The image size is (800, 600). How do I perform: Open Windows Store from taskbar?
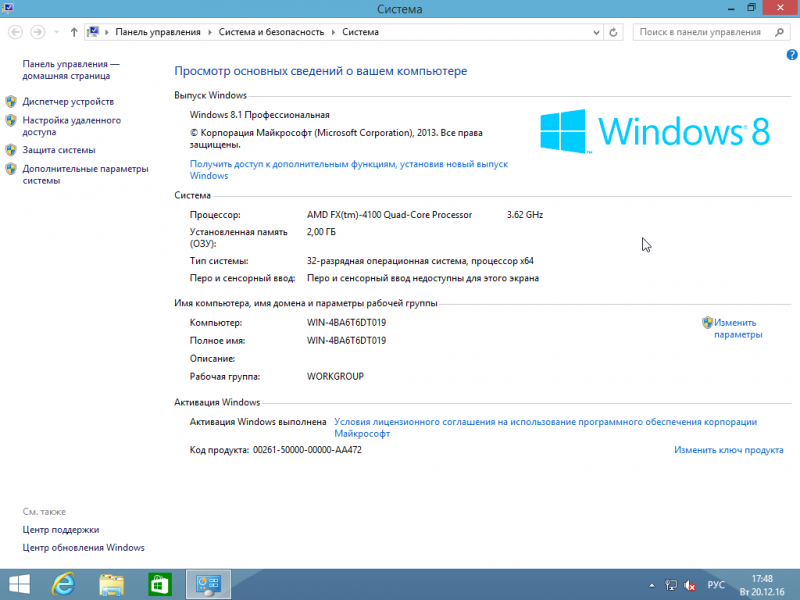(160, 585)
